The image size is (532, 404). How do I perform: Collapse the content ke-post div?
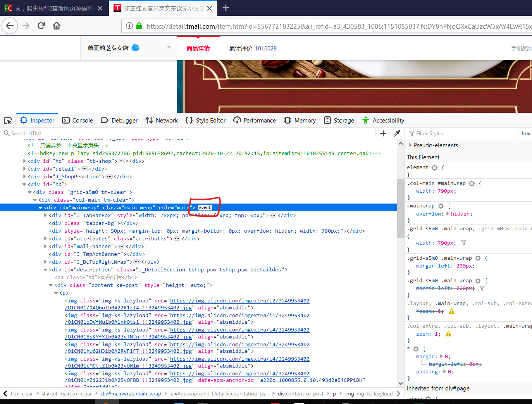(51, 285)
